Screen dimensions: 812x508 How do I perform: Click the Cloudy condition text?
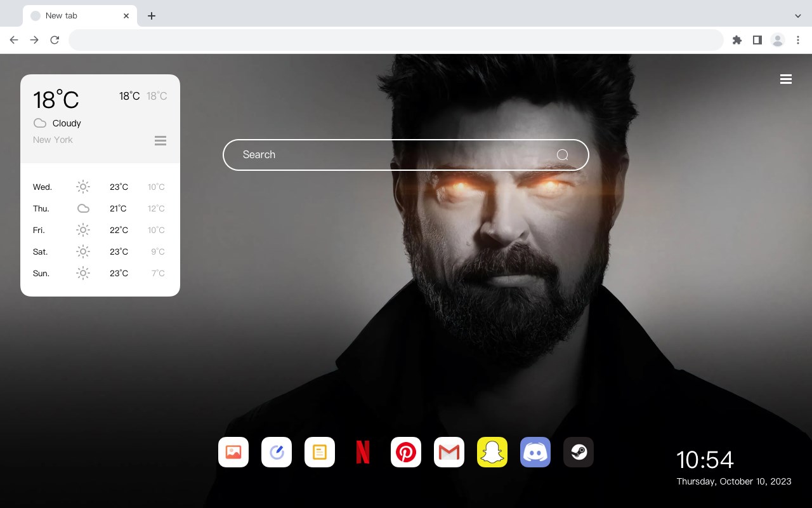point(67,123)
